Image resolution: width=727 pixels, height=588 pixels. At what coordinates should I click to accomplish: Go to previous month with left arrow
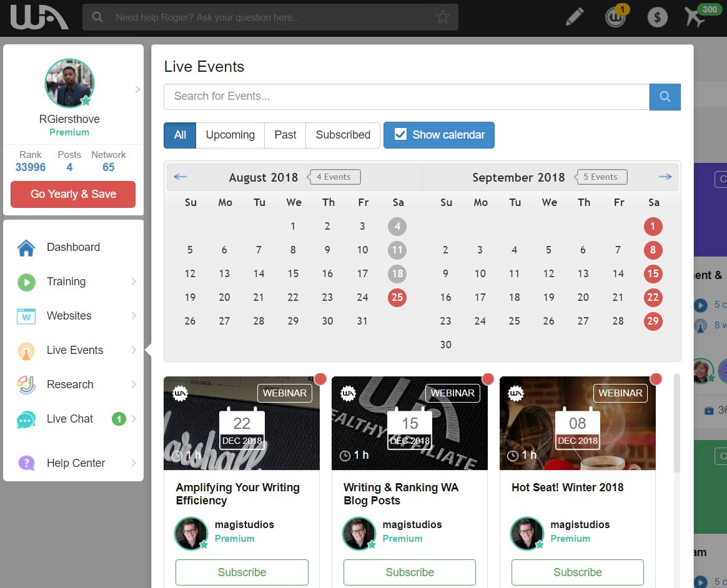pos(181,177)
